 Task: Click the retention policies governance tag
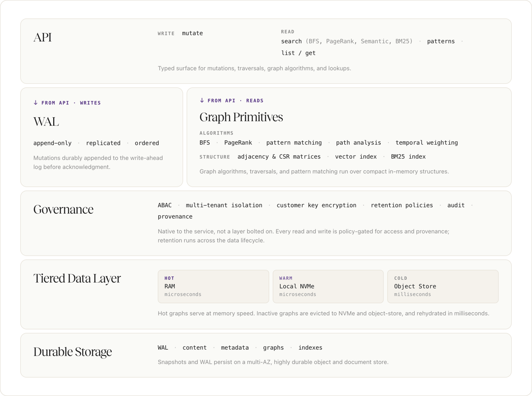(x=402, y=205)
